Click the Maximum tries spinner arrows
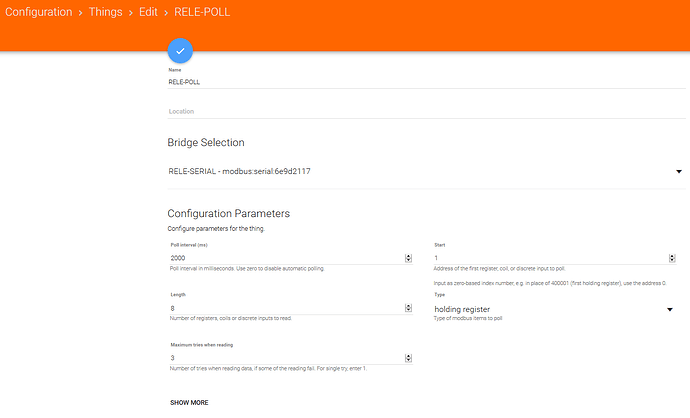This screenshot has width=690, height=418. (408, 359)
